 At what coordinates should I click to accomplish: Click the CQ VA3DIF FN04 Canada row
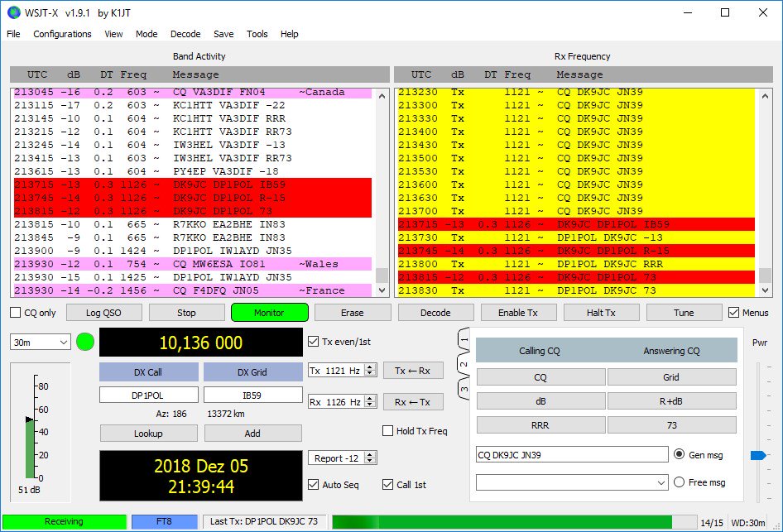pos(193,93)
